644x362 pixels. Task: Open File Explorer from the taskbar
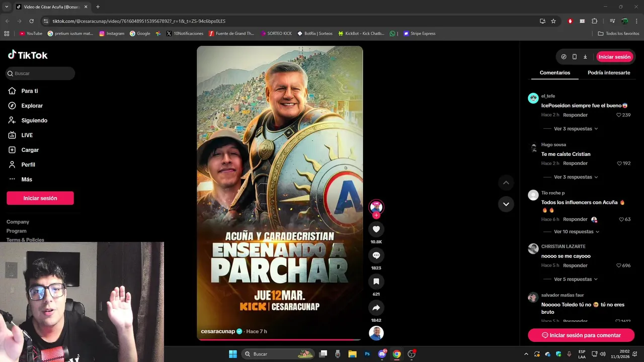352,354
